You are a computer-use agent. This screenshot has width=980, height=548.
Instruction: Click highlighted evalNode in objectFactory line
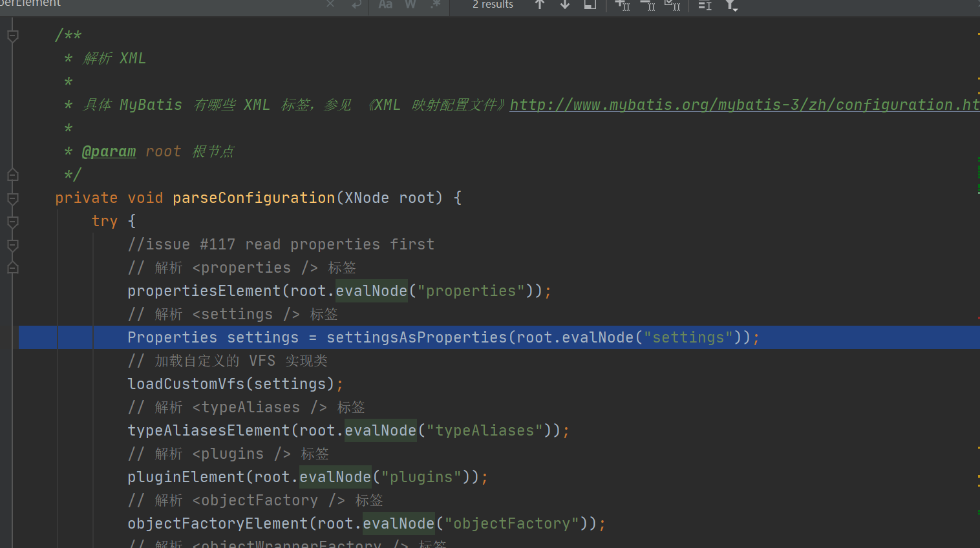coord(398,523)
